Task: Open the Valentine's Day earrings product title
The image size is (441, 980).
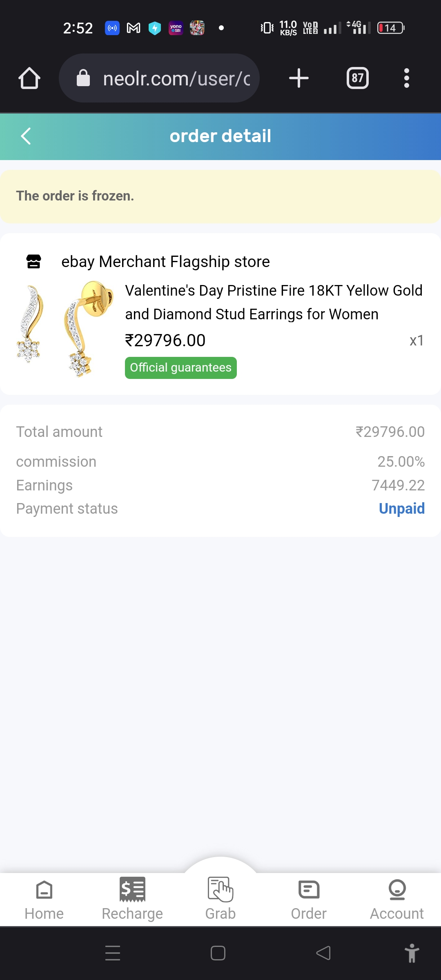Action: pos(274,302)
